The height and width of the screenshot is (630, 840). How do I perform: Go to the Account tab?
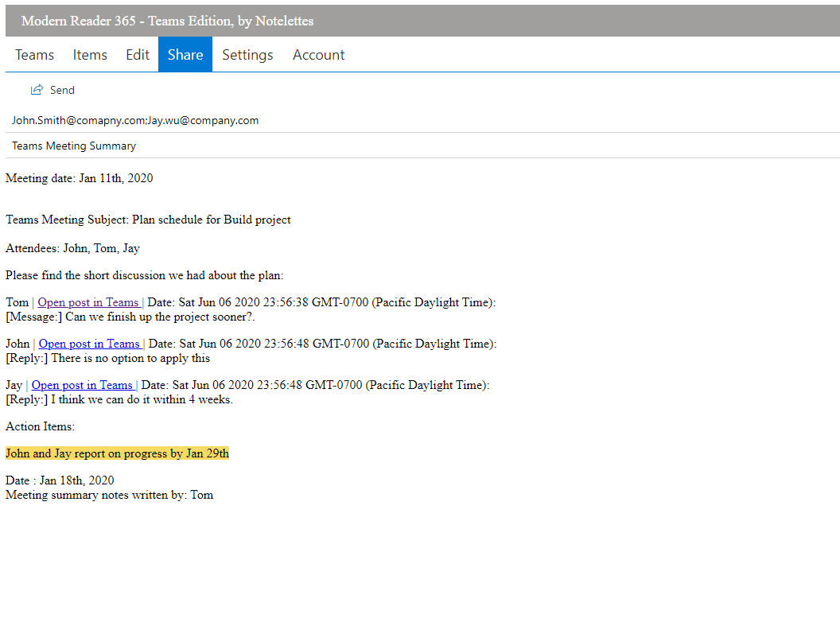319,55
